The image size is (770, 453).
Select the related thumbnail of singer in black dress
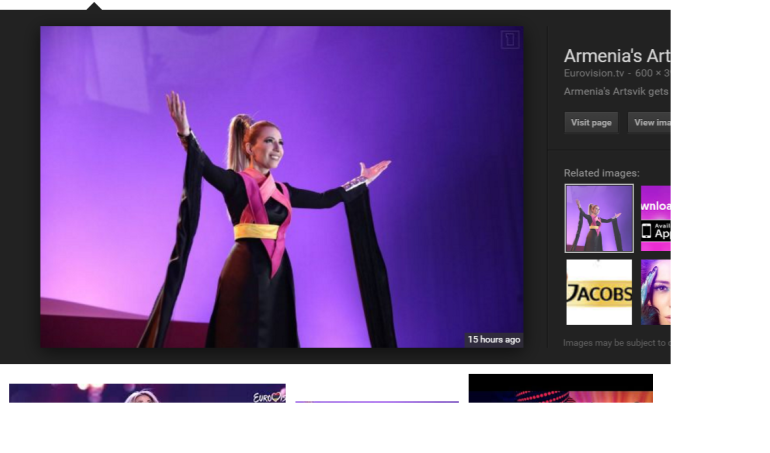(599, 219)
